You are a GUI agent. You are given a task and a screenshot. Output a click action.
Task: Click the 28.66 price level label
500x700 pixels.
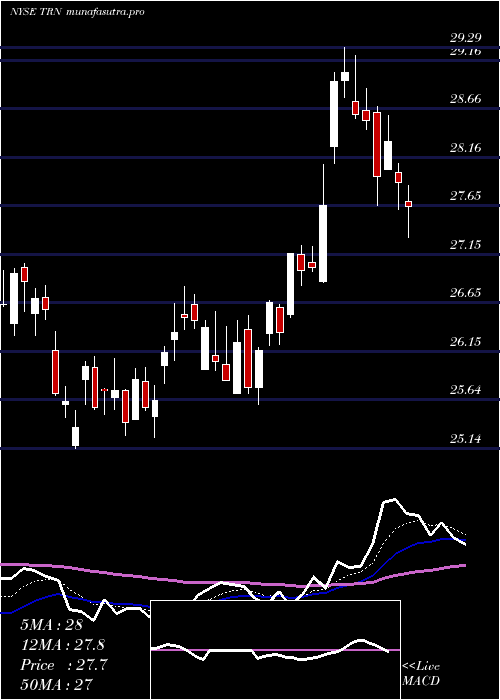pyautogui.click(x=465, y=99)
